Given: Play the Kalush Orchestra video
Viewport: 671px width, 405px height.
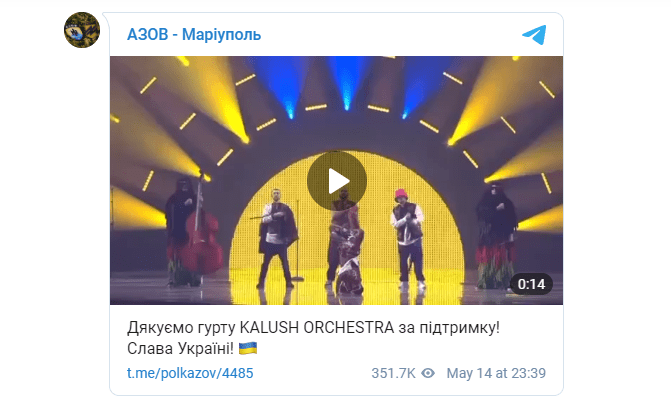Looking at the screenshot, I should pos(337,181).
